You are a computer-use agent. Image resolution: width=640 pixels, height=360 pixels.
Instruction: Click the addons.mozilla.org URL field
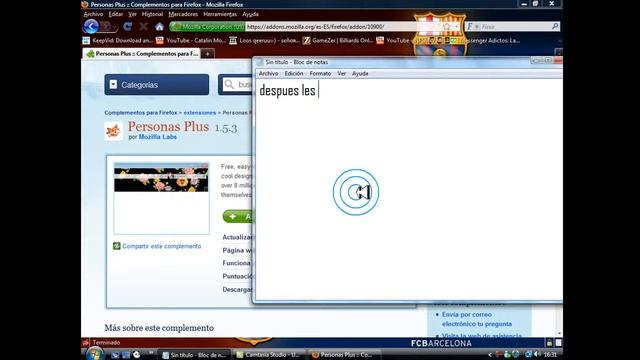(343, 27)
